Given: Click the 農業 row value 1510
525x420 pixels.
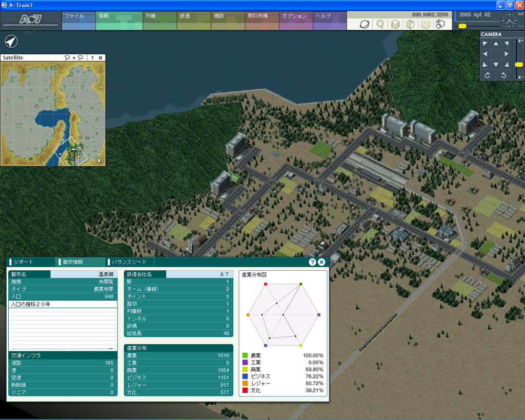Looking at the screenshot, I should click(x=224, y=355).
